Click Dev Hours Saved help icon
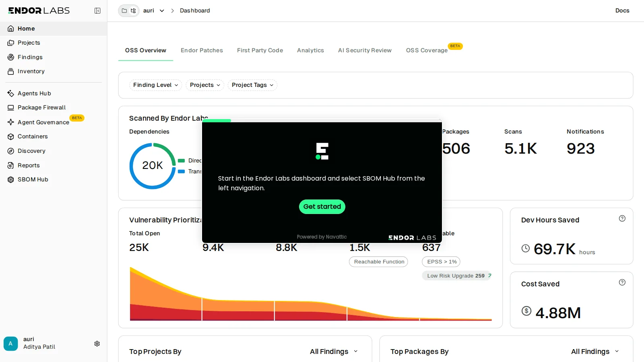This screenshot has height=362, width=644. click(x=622, y=218)
